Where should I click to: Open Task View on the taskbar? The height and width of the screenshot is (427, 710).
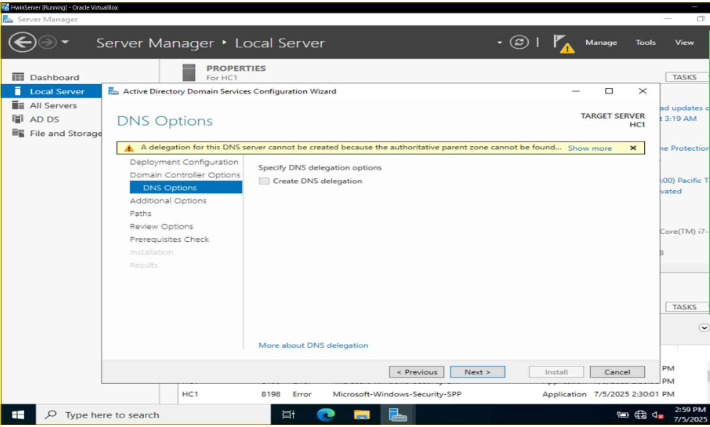[x=288, y=415]
